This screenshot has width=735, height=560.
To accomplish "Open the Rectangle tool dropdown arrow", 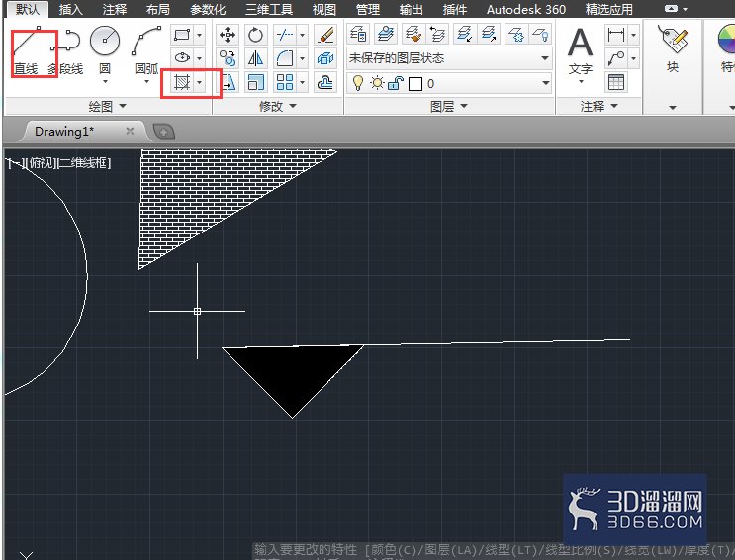I will tap(200, 35).
